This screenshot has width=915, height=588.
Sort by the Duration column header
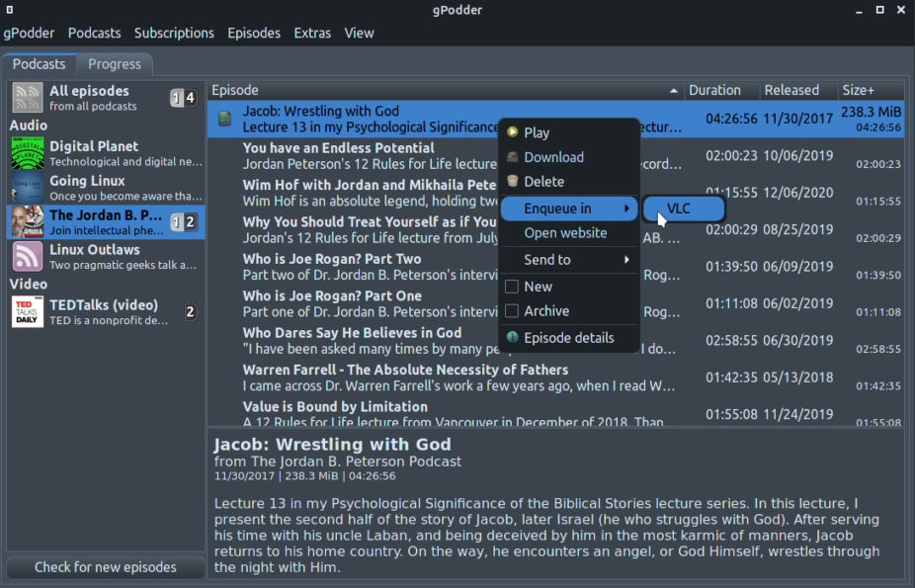coord(721,90)
